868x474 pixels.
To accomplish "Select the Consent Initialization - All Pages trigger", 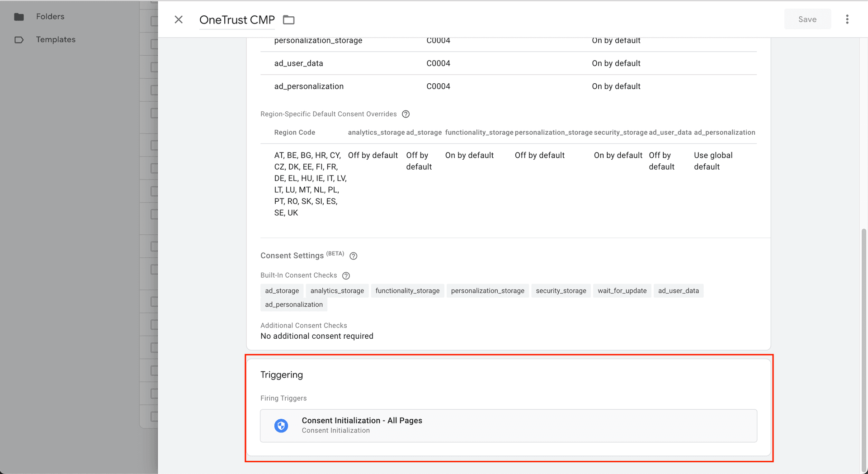I will coord(508,426).
